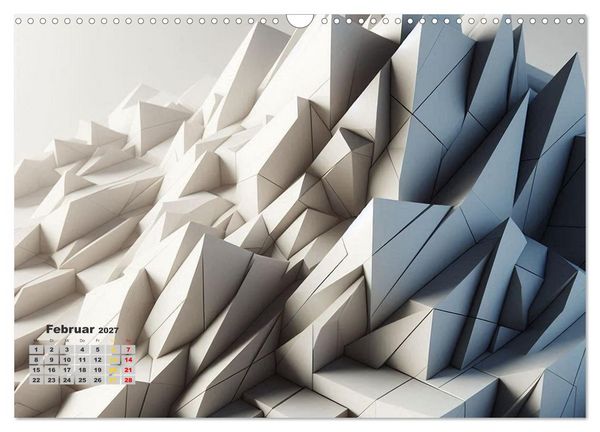Screen dimensions: 600x432
Task: Click the Do weekday header
Action: [82, 341]
